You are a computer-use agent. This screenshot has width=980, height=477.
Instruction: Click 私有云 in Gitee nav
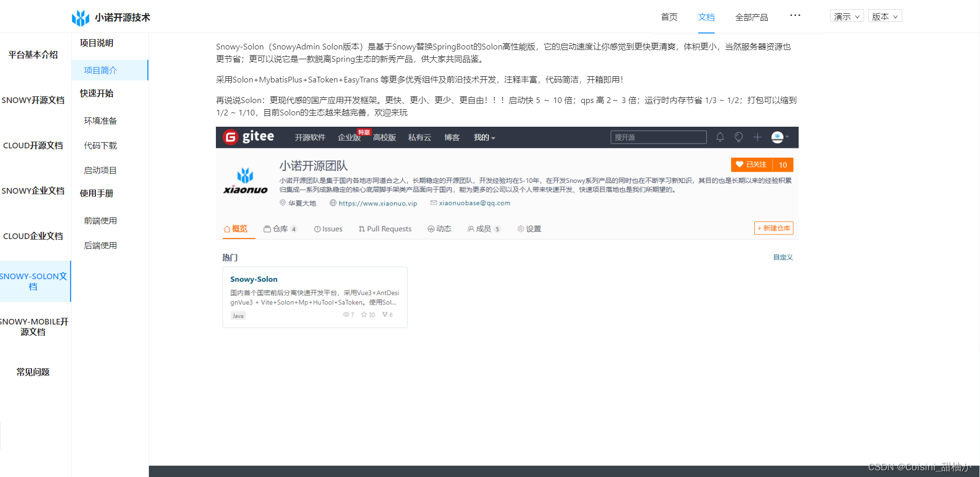(419, 138)
